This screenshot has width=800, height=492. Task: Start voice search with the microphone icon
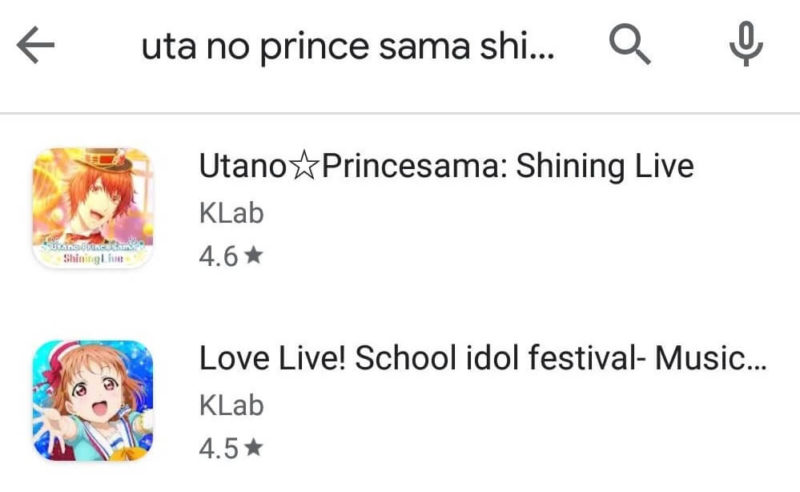point(746,44)
